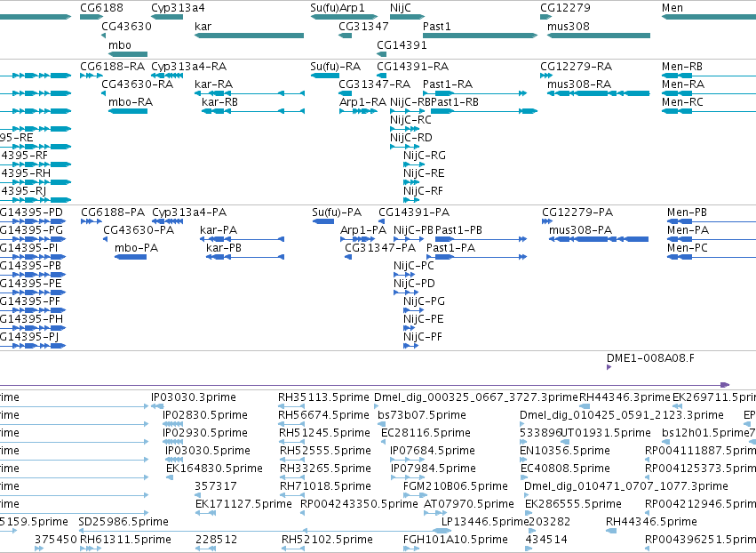Screen dimensions: 756x553
Task: Click the Past1 gene span bar
Action: coord(481,36)
